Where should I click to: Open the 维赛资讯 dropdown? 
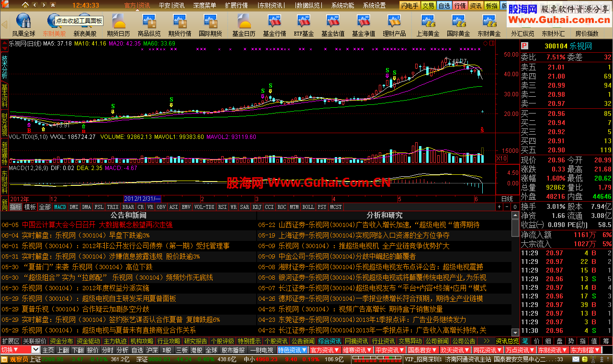(358, 350)
